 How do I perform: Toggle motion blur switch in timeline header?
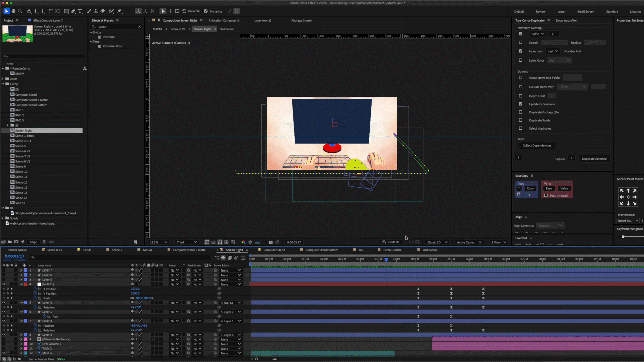(236, 258)
